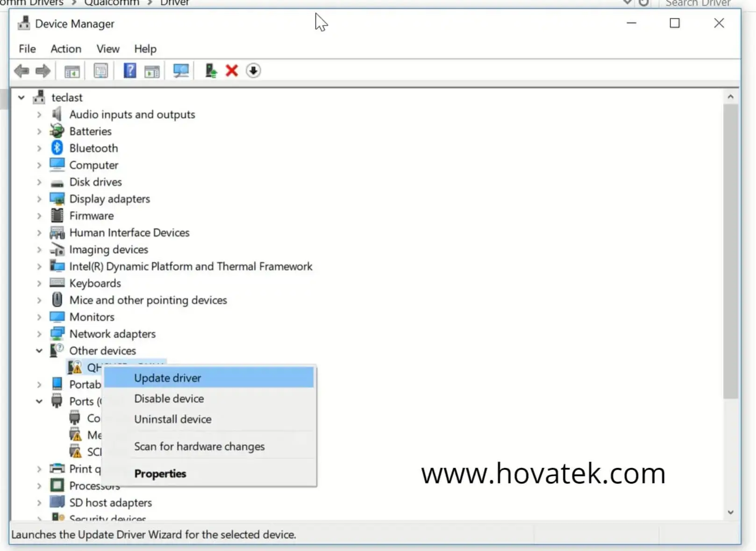Click the Forward navigation arrow icon
Screen dimensions: 756x551
43,71
